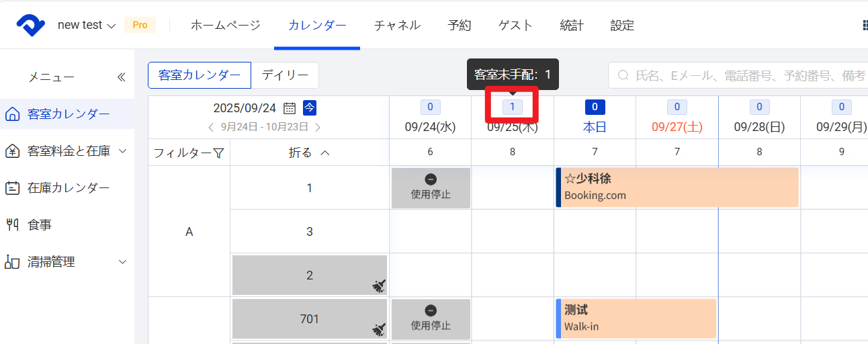The width and height of the screenshot is (868, 344).
Task: Click the cleaning broom icon on room 2
Action: [x=378, y=286]
